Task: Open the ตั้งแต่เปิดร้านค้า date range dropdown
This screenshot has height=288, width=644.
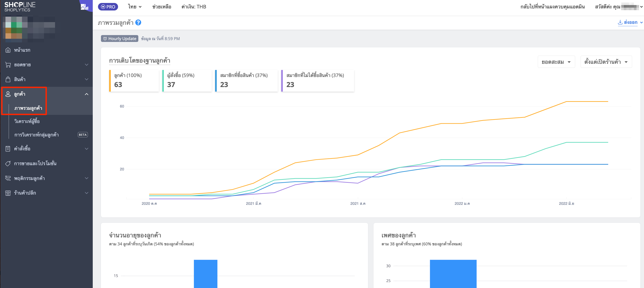Action: pos(606,62)
